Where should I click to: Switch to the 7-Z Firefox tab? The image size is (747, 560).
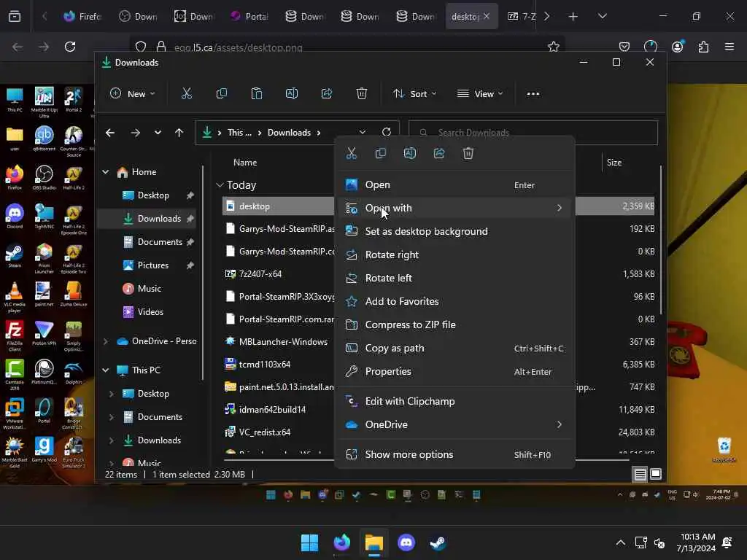519,16
